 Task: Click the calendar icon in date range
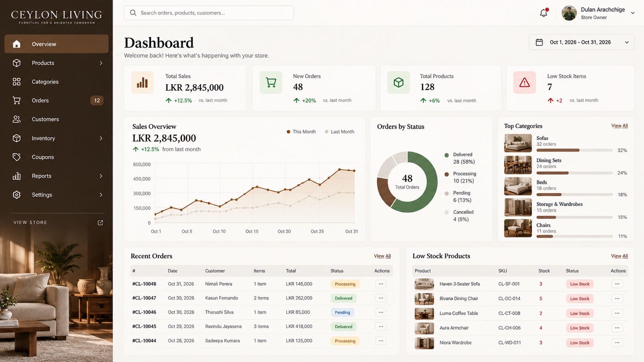[539, 42]
